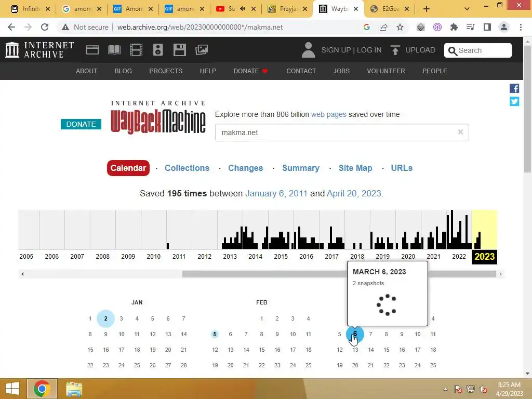Click the Internet Archive search box
Image resolution: width=532 pixels, height=399 pixels.
(x=478, y=50)
